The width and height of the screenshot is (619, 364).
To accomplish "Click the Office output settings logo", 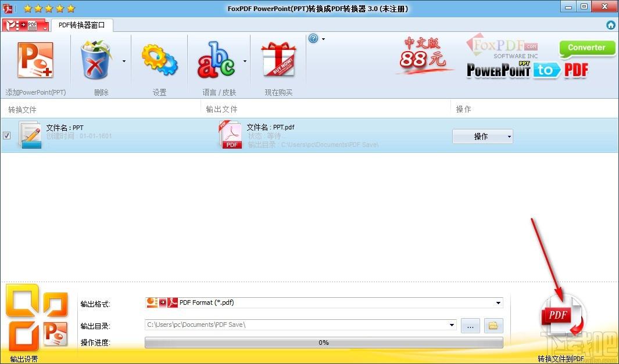I will point(37,318).
